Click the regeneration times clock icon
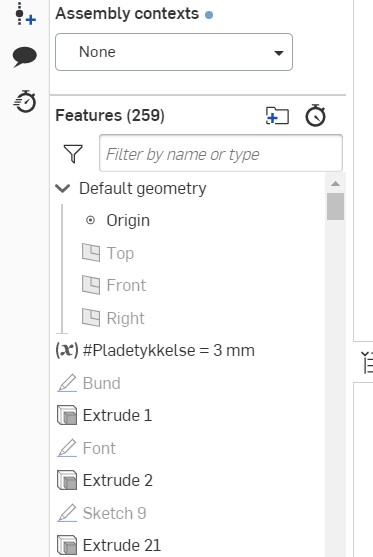 (315, 115)
